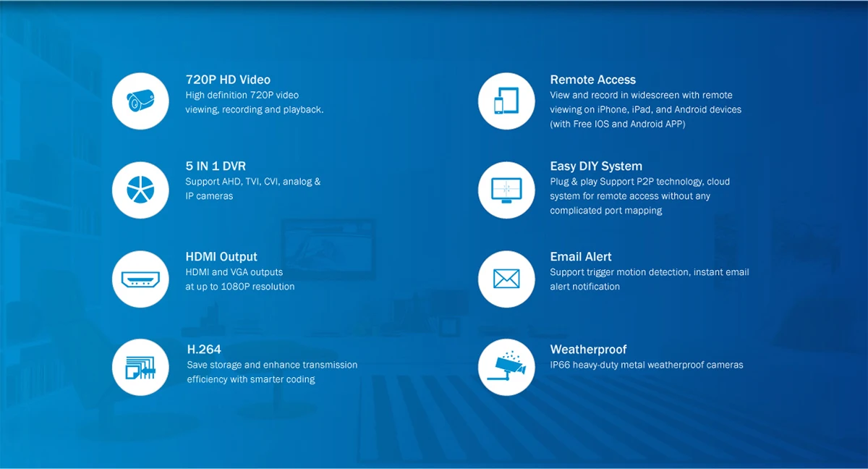Select the 'Email Alert' heading

[x=581, y=256]
